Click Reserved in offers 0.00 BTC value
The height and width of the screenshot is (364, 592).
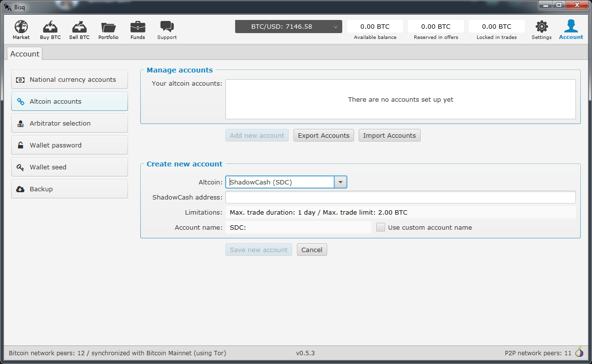(436, 27)
